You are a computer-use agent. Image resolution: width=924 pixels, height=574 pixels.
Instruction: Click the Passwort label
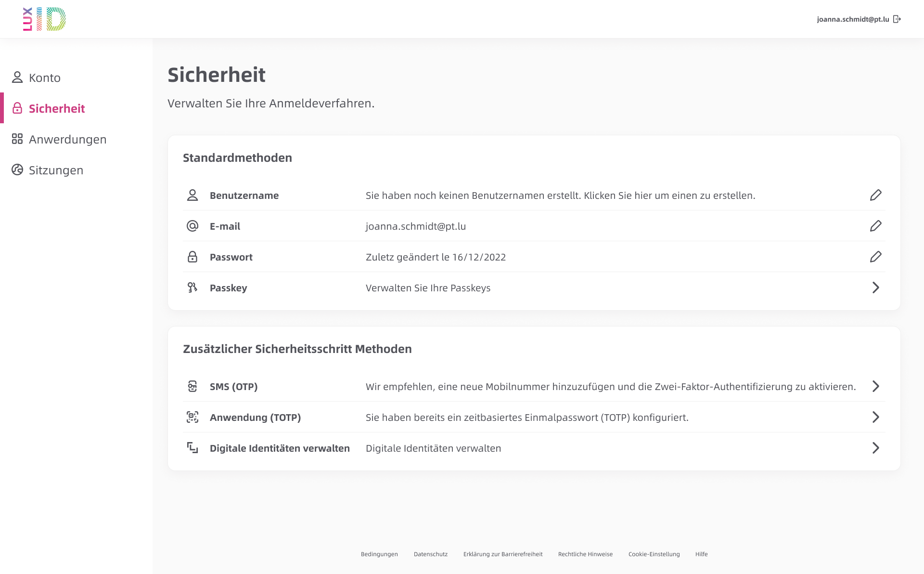click(x=231, y=257)
